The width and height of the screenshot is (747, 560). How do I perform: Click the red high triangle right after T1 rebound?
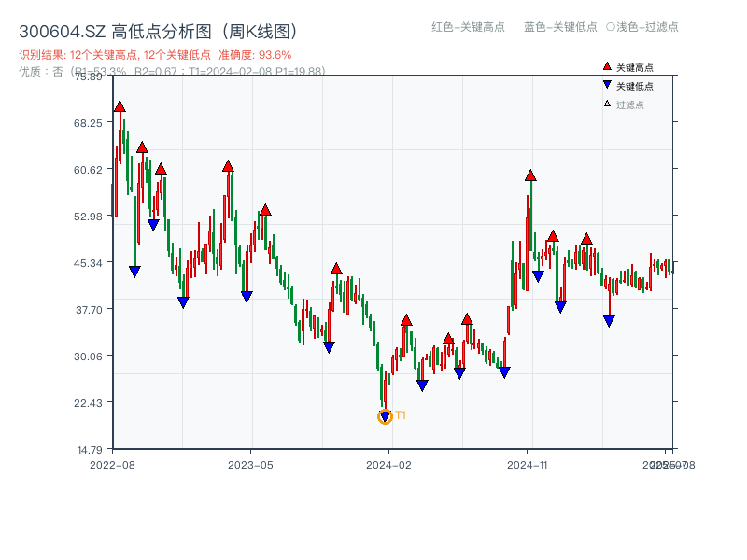(406, 320)
